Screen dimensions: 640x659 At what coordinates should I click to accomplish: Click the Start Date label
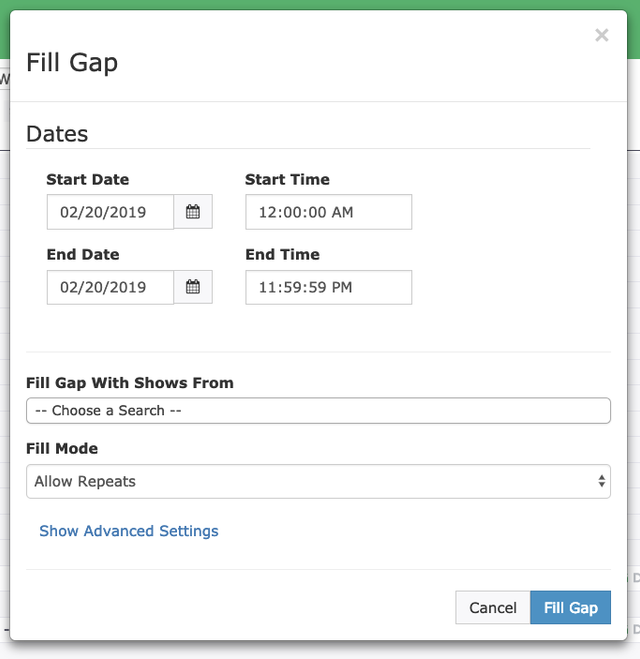pyautogui.click(x=88, y=180)
